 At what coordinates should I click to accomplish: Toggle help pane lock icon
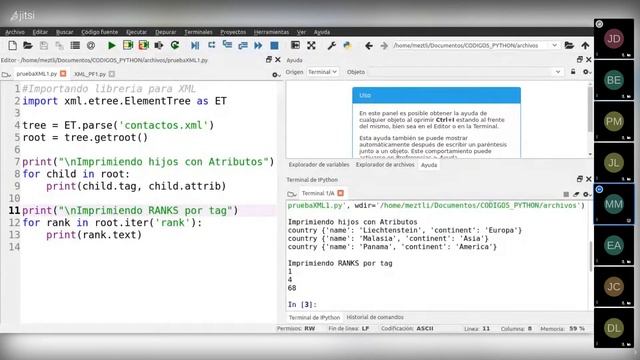pyautogui.click(x=573, y=72)
